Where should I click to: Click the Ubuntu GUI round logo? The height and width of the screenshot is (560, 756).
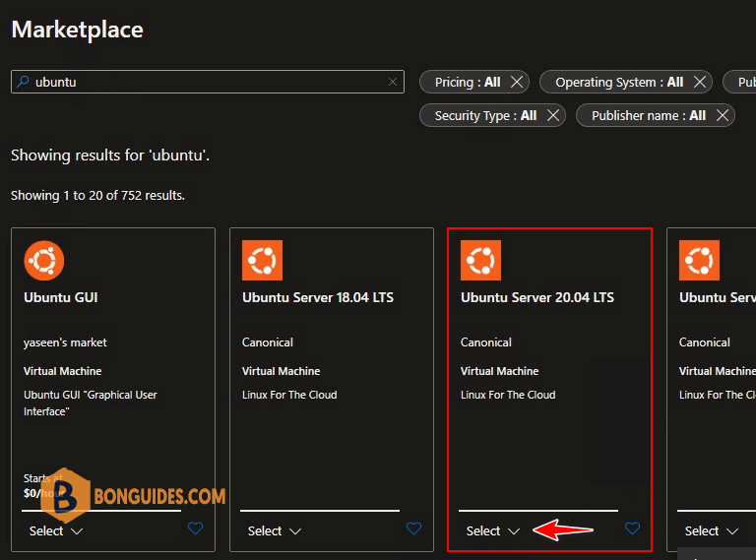click(44, 260)
